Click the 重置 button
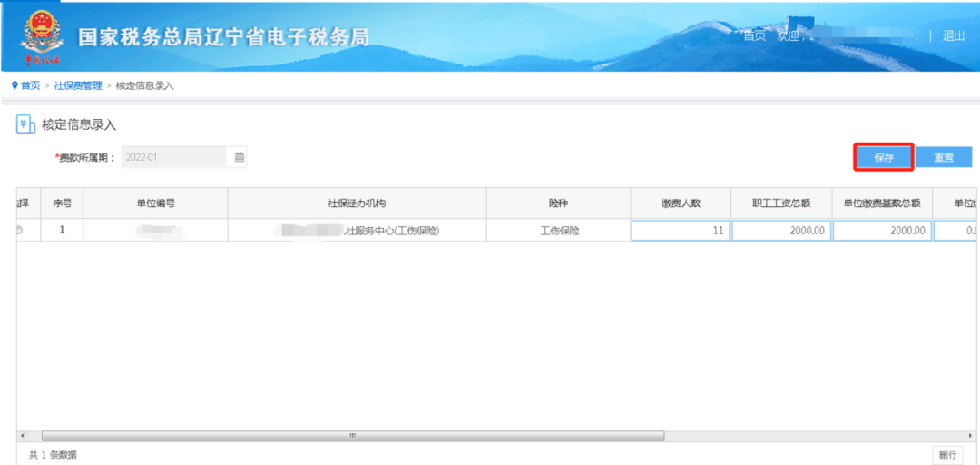Screen dimensions: 980x465 pos(944,158)
